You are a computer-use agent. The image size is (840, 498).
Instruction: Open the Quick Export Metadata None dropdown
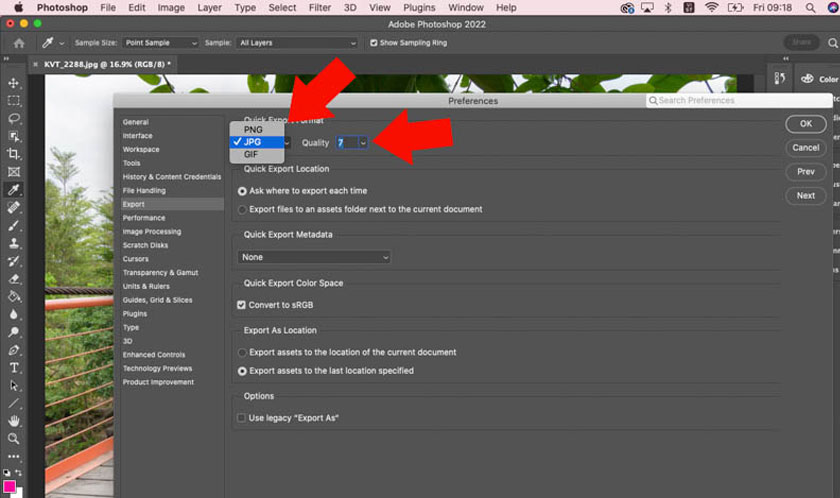(313, 257)
